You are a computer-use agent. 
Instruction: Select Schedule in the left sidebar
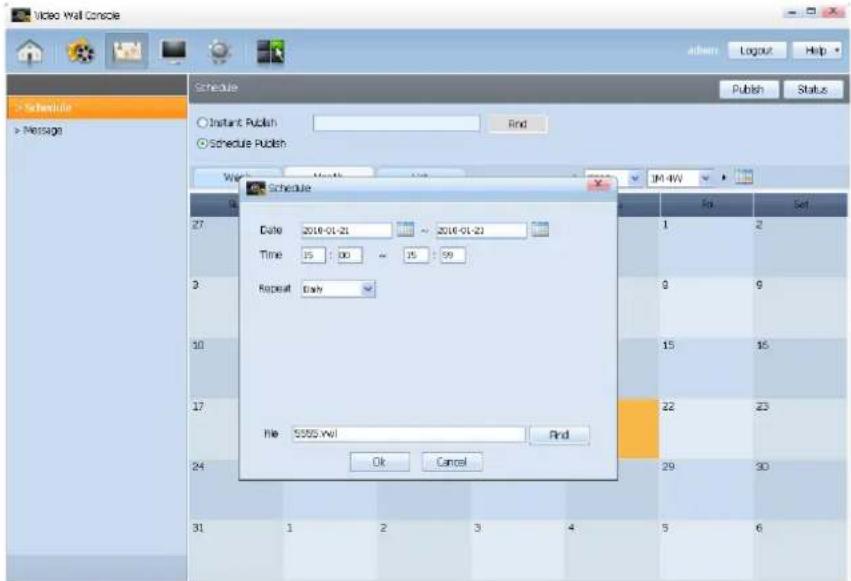[x=97, y=107]
